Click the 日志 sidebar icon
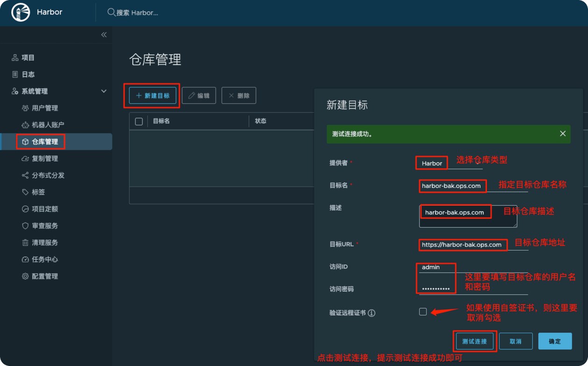 coord(15,74)
